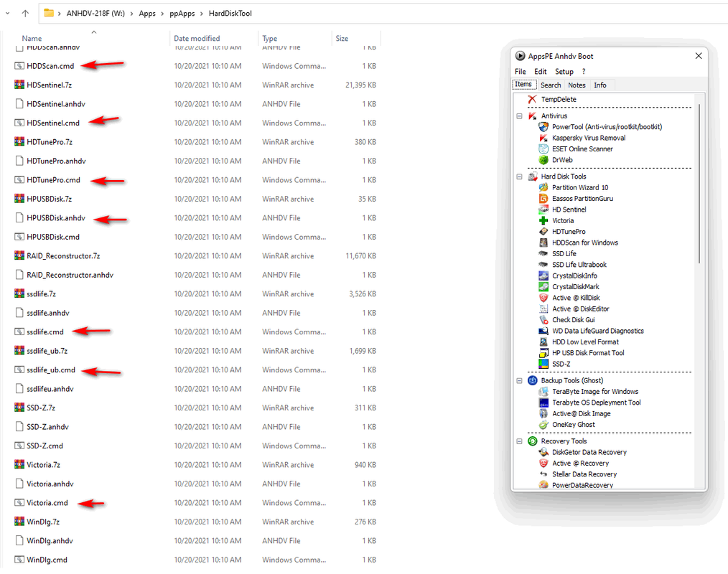
Task: Expand breadcrumb chevron after Apps
Action: click(162, 14)
